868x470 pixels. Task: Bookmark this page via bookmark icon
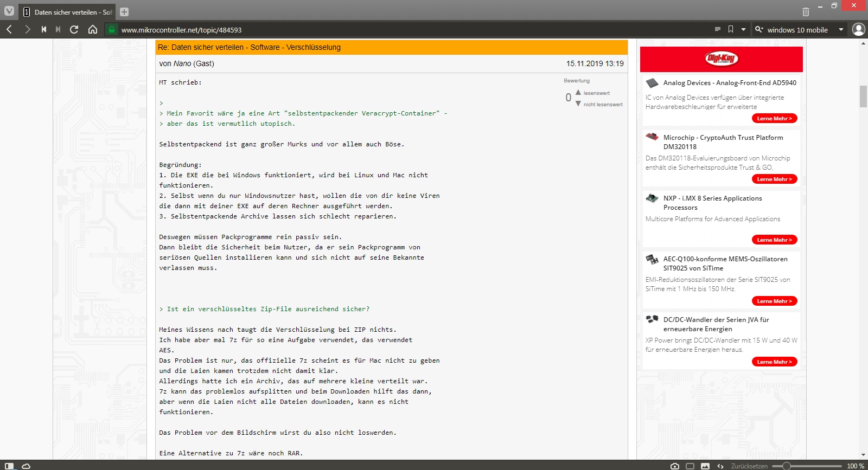click(x=731, y=29)
